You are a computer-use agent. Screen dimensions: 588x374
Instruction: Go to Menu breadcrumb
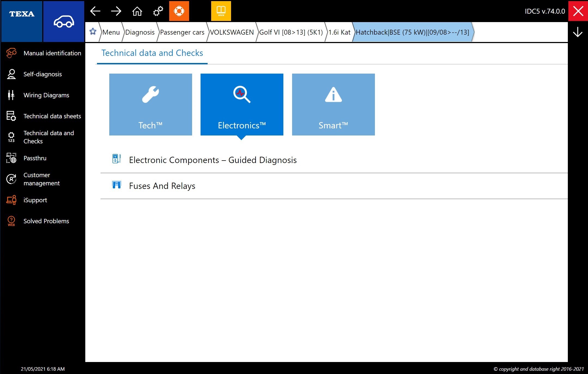click(x=111, y=32)
